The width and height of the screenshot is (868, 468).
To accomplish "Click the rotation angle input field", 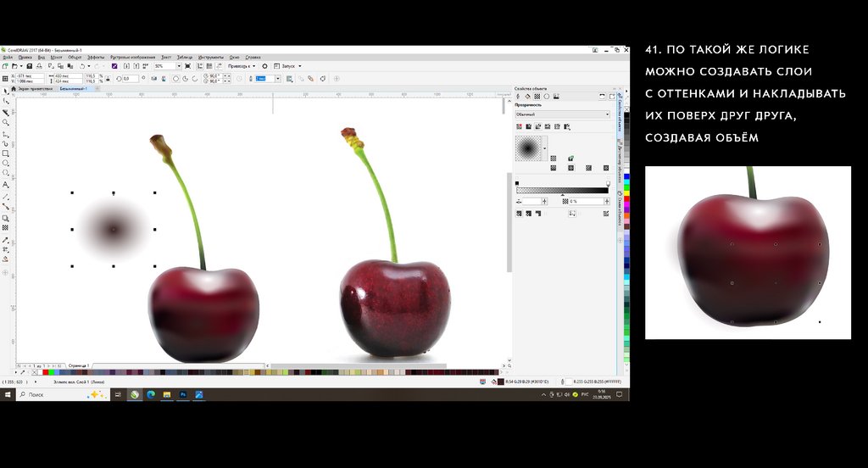I will 130,79.
